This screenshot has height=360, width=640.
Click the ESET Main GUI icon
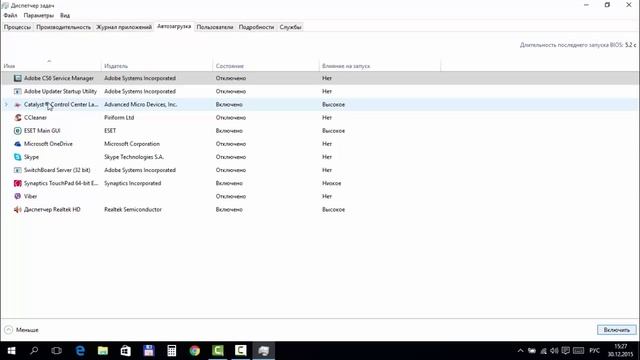18,131
